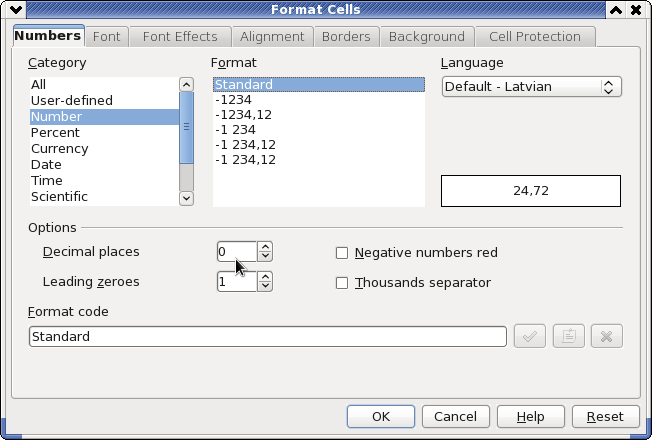This screenshot has width=652, height=440.
Task: Open the window menu icon in title bar
Action: 15,9
